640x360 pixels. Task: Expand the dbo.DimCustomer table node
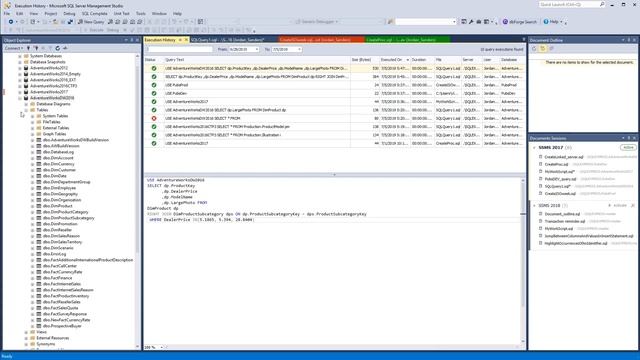[33, 170]
